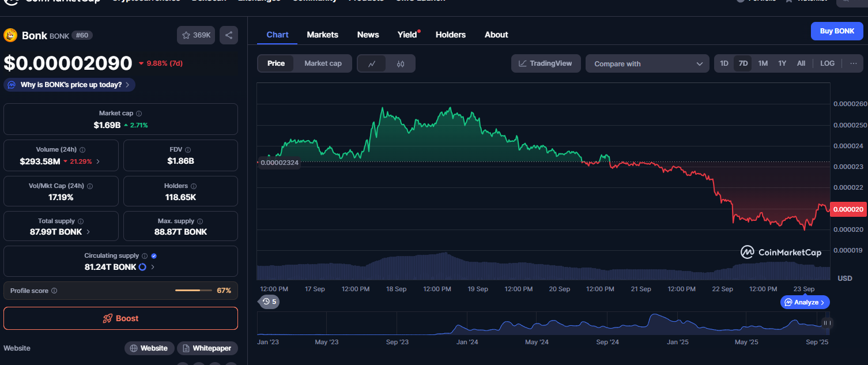The height and width of the screenshot is (365, 868).
Task: Click the 118.65K holders value
Action: pos(180,197)
